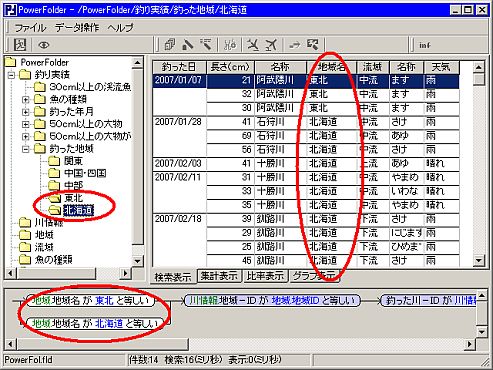Expand the 50cm以上の大物 tree node
The image size is (493, 370).
pos(26,124)
